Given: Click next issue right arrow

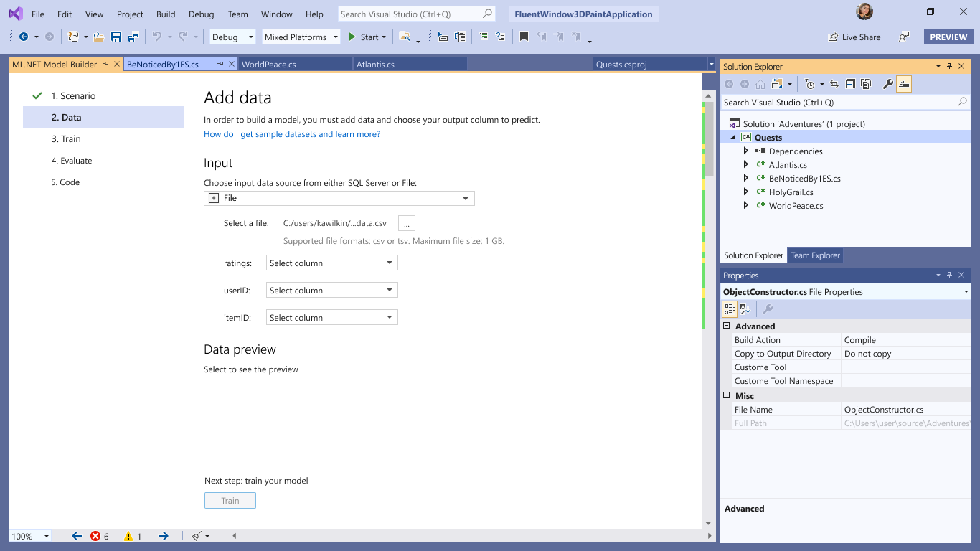Looking at the screenshot, I should tap(163, 536).
